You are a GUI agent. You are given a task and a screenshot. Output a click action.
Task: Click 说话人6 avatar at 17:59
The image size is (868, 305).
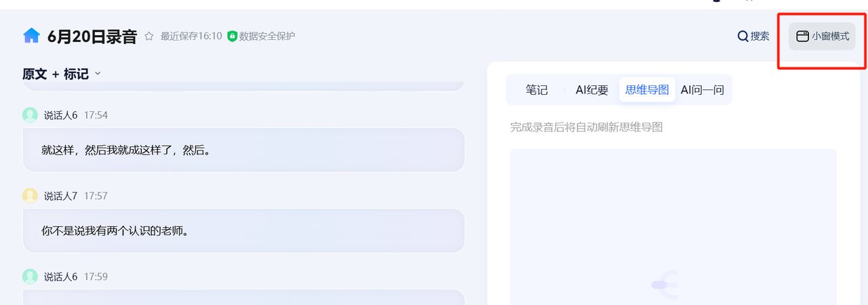[30, 277]
